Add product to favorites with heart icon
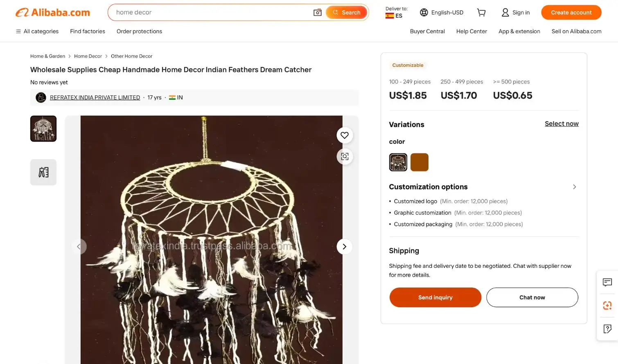Screen dimensions: 618x364 (x=344, y=135)
